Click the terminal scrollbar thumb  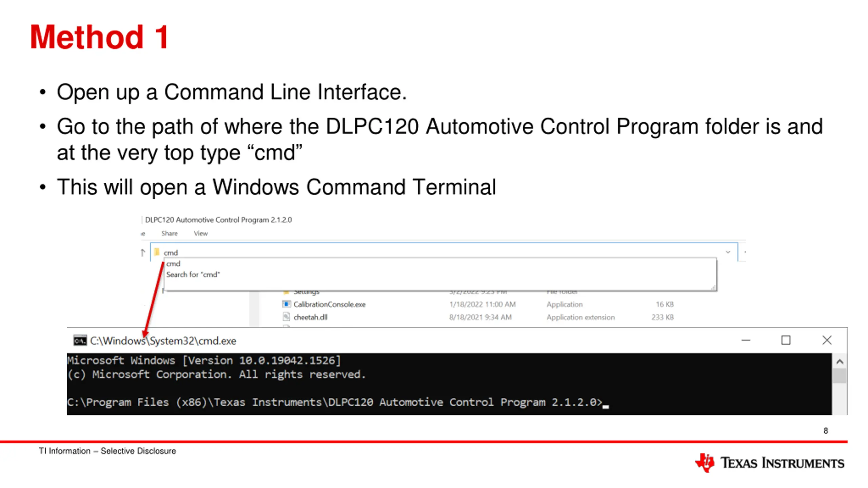840,376
